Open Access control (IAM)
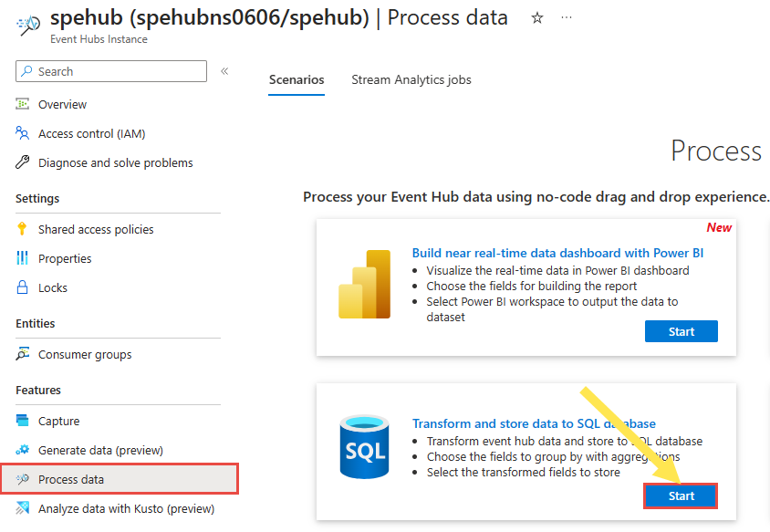 pos(92,133)
